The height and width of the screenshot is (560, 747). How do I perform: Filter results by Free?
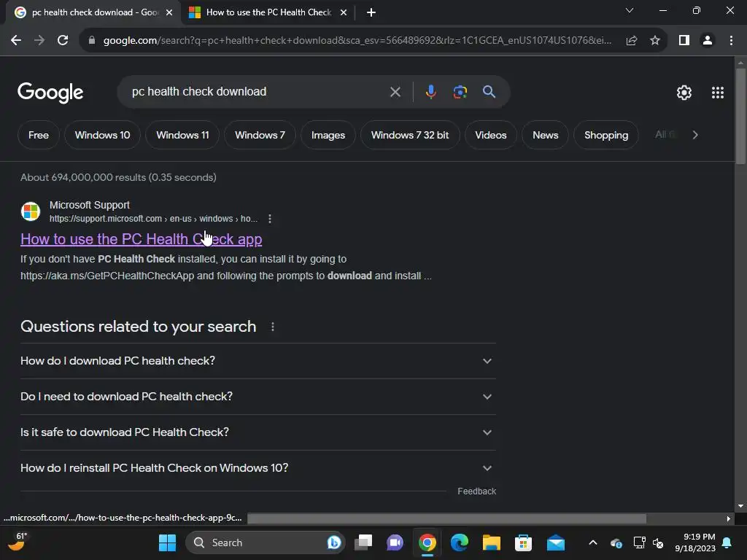(39, 135)
